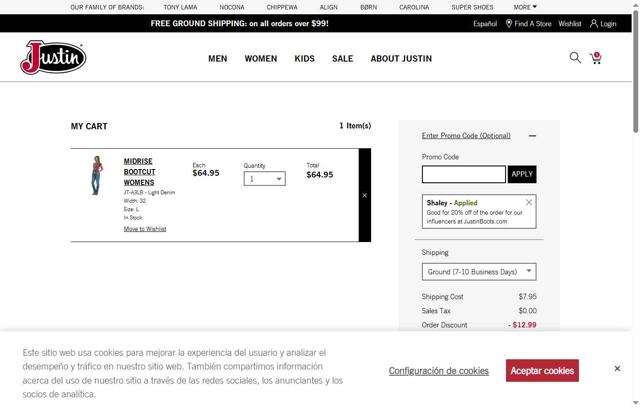The height and width of the screenshot is (408, 640).
Task: Focus the Promo Code input field
Action: pos(464,174)
